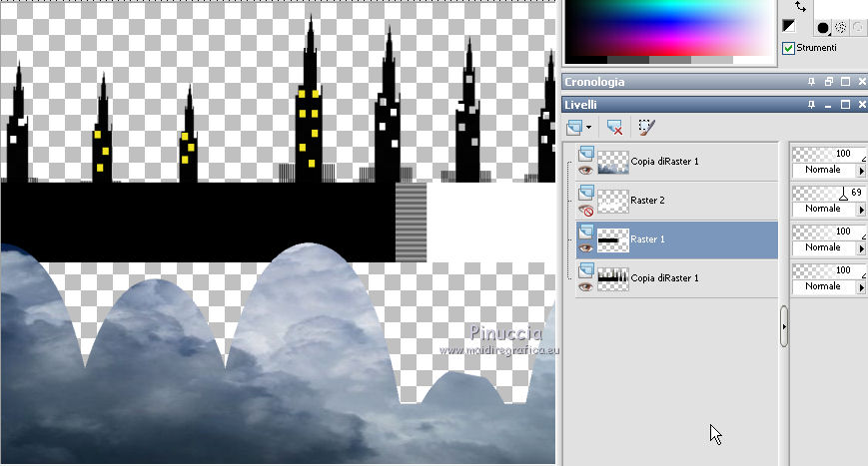Pin the Livelli panel
The image size is (868, 466).
[811, 105]
